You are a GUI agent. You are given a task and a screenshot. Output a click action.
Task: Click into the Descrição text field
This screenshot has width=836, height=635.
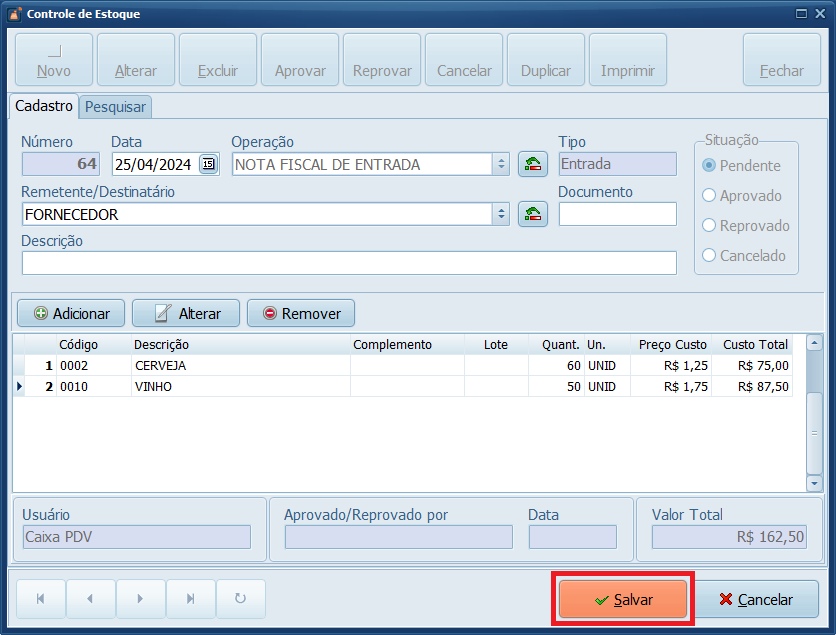coord(349,262)
